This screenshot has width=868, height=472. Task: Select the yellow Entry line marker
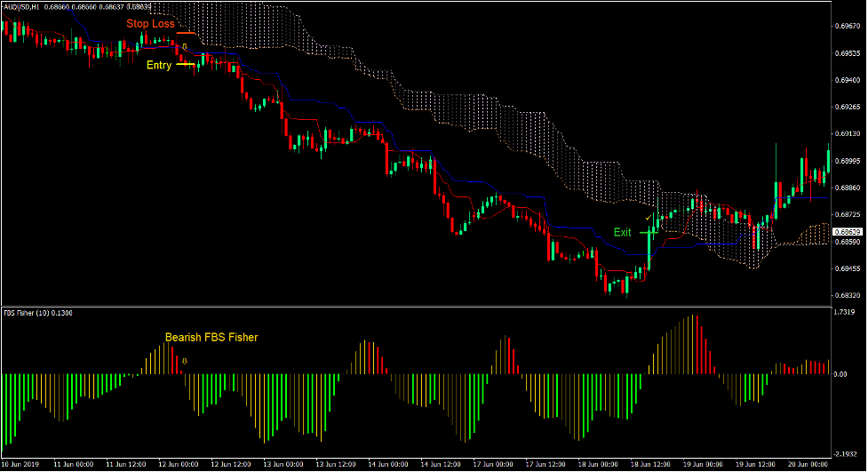(x=186, y=64)
